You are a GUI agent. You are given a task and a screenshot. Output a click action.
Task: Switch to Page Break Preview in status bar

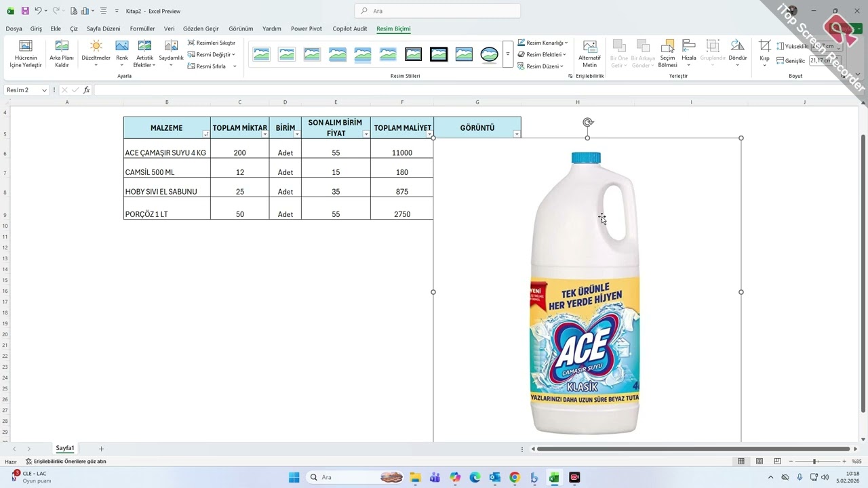pos(778,462)
